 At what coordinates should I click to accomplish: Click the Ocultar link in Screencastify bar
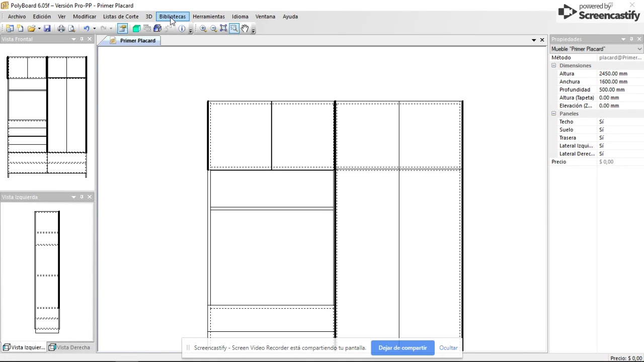448,348
